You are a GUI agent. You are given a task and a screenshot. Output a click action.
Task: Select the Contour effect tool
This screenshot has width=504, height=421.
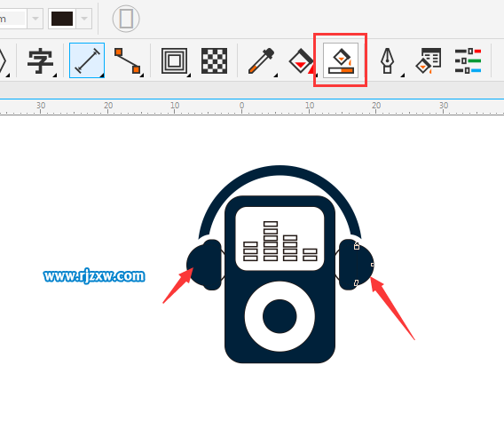pyautogui.click(x=174, y=60)
